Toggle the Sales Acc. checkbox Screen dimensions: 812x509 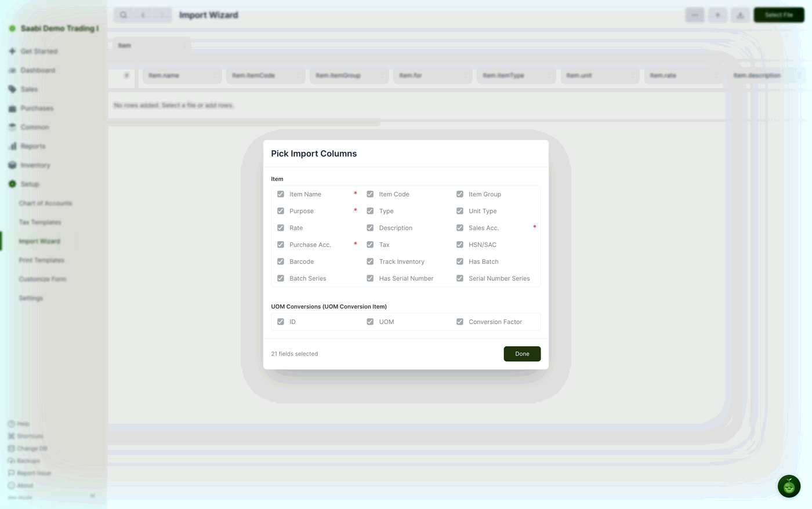point(460,228)
